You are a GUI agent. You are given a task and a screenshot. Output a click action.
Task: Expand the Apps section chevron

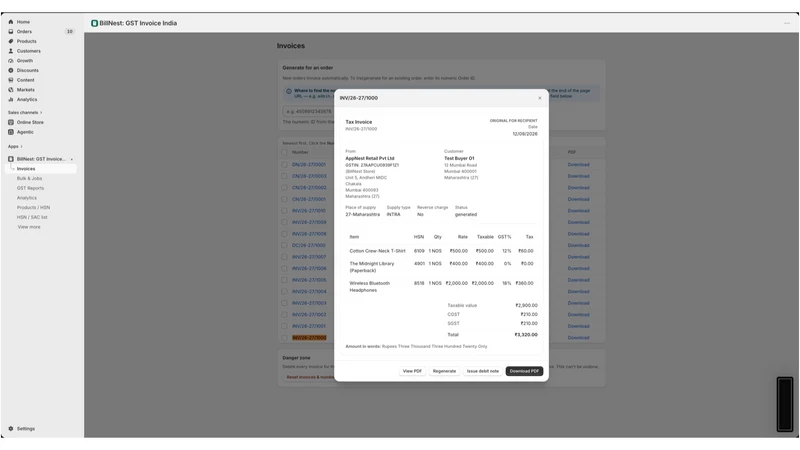[x=21, y=146]
